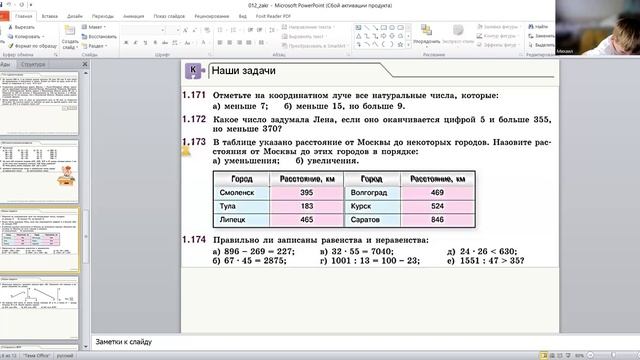Click the Arrange (Упорядочить) button
Image resolution: width=640 pixels, height=360 pixels.
click(427, 35)
